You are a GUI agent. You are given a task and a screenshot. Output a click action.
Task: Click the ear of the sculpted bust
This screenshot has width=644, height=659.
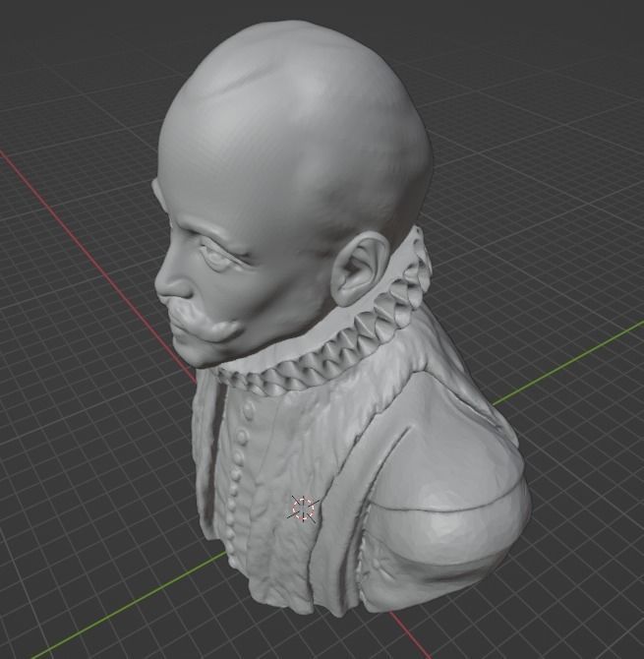pos(360,269)
